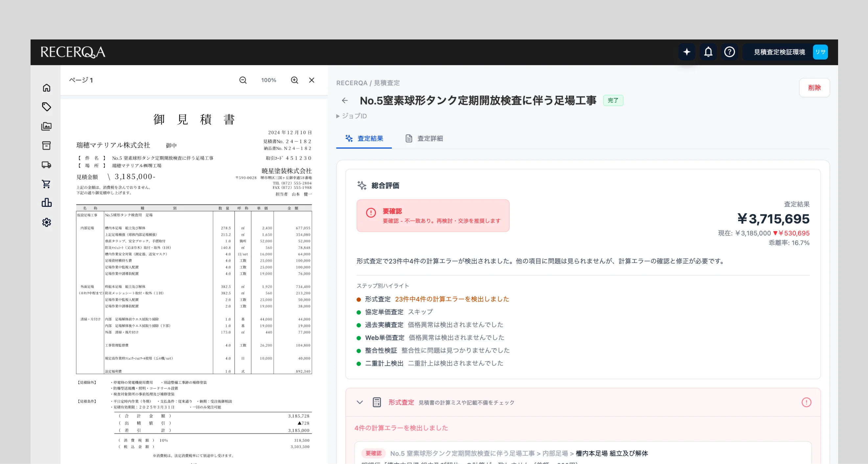Open the help question mark icon
This screenshot has height=464, width=868.
pyautogui.click(x=730, y=52)
